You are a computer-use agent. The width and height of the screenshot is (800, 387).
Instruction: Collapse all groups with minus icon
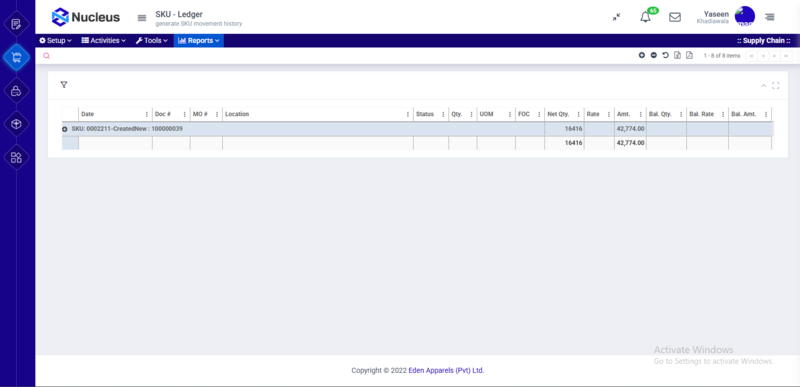pos(654,56)
